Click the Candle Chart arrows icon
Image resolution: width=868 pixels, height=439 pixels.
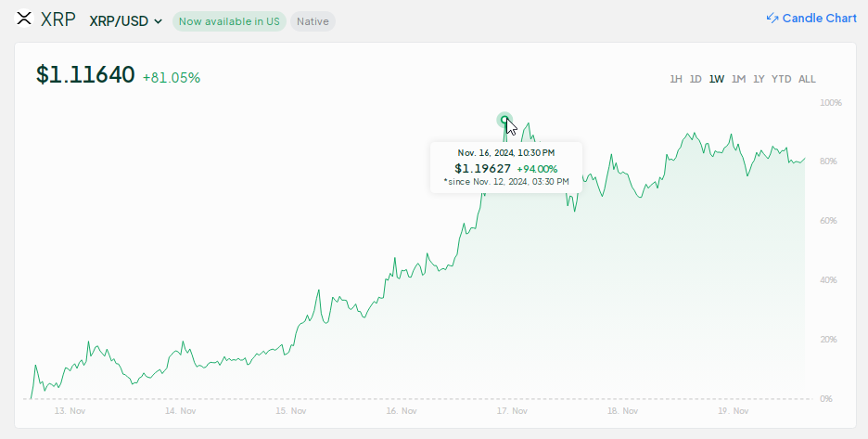coord(772,19)
